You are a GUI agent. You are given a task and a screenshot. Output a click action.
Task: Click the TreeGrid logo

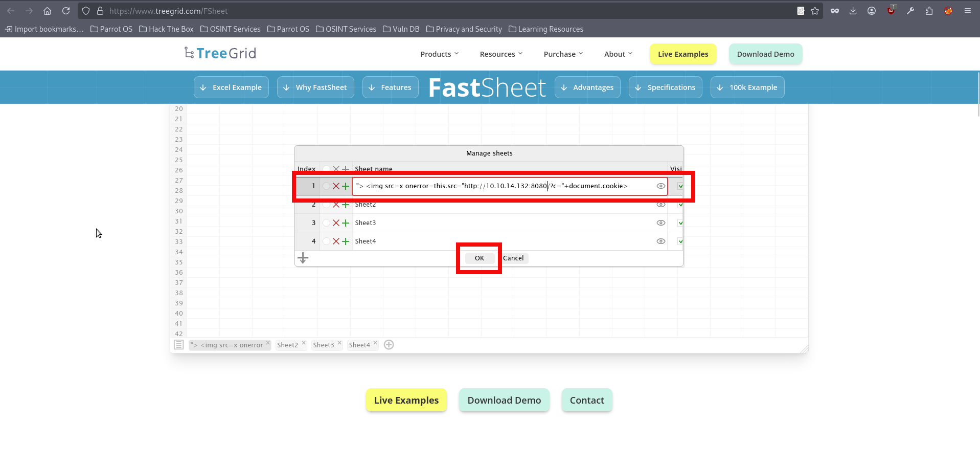pyautogui.click(x=220, y=53)
